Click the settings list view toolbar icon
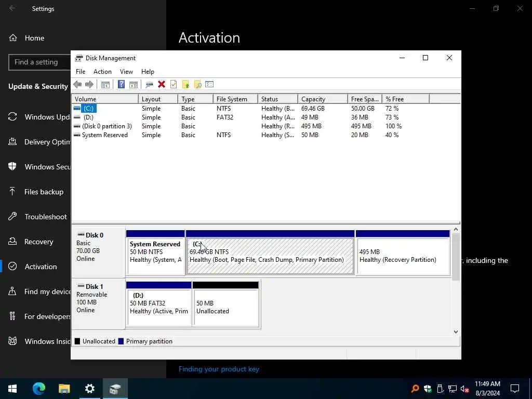The width and height of the screenshot is (532, 399). coord(209,85)
